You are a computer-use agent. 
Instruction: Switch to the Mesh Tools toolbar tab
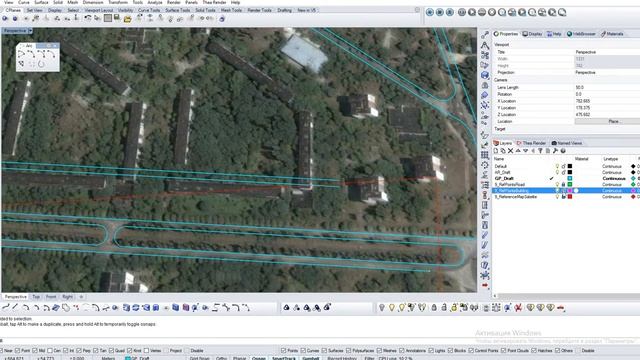point(231,10)
